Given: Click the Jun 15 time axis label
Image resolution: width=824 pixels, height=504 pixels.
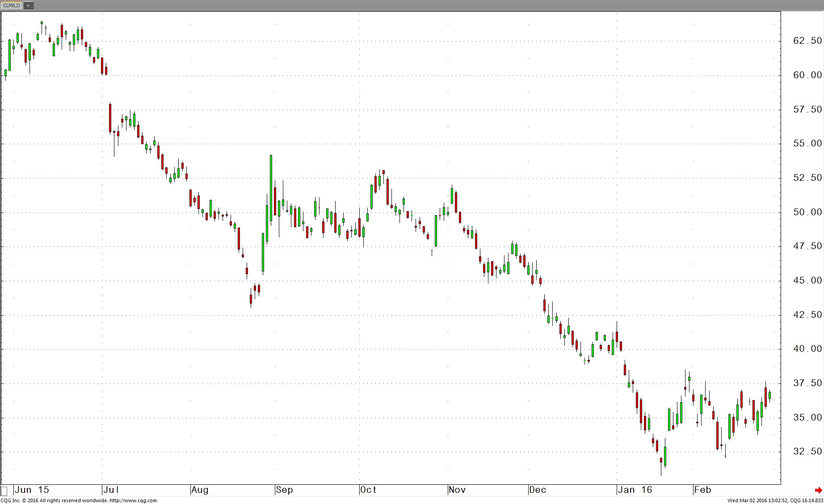Looking at the screenshot, I should coord(32,490).
